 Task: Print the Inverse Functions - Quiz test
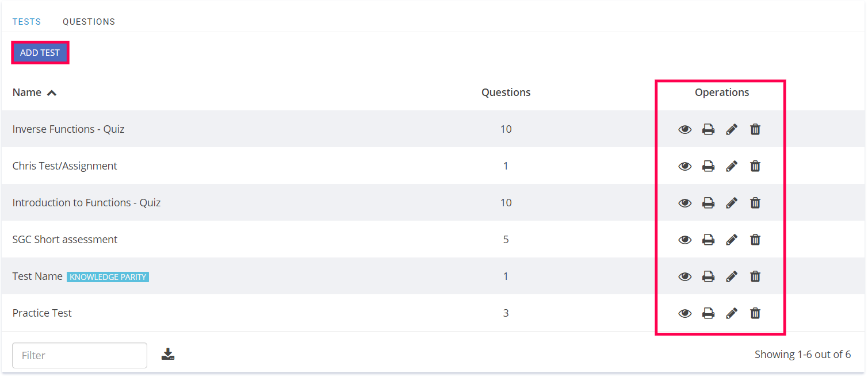(708, 129)
